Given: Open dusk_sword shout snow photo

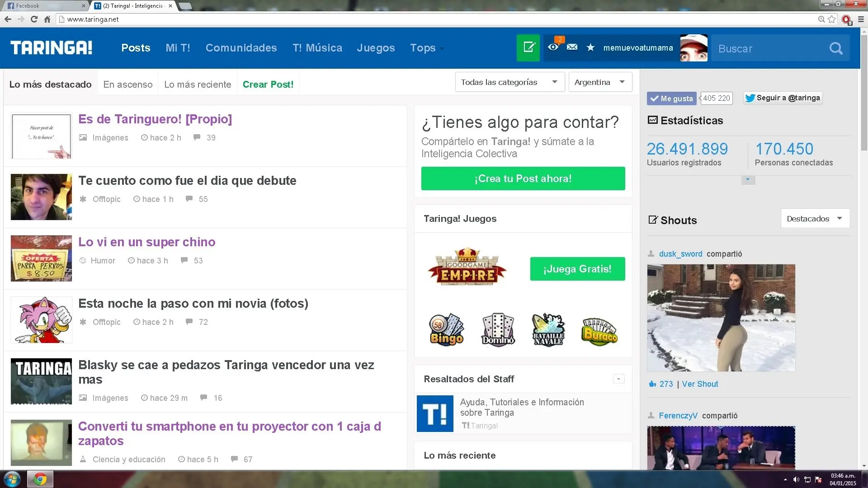Looking at the screenshot, I should click(721, 318).
